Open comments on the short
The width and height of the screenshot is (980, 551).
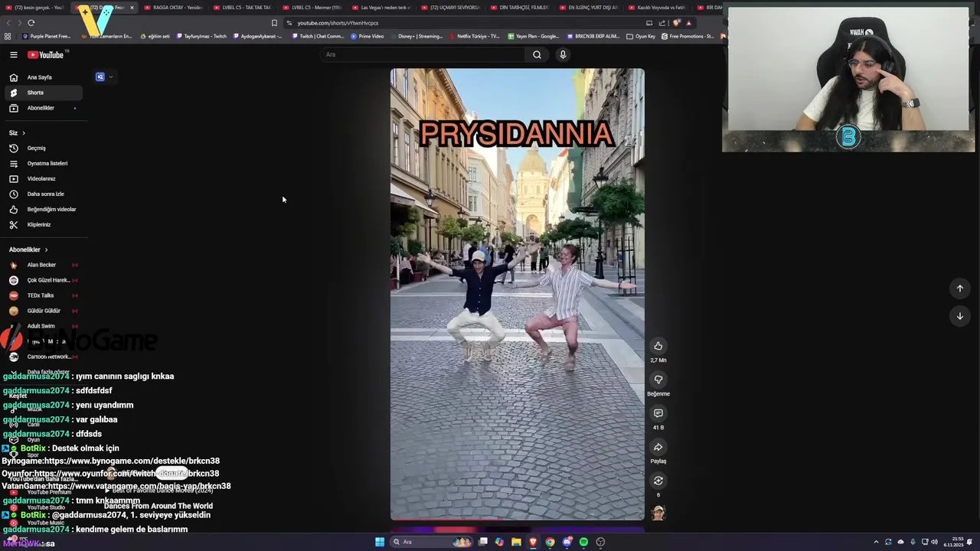(x=658, y=413)
